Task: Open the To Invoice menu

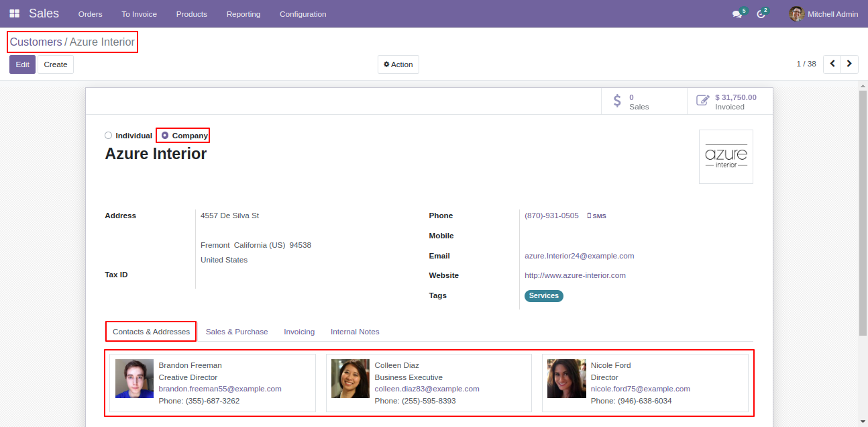Action: click(x=140, y=14)
